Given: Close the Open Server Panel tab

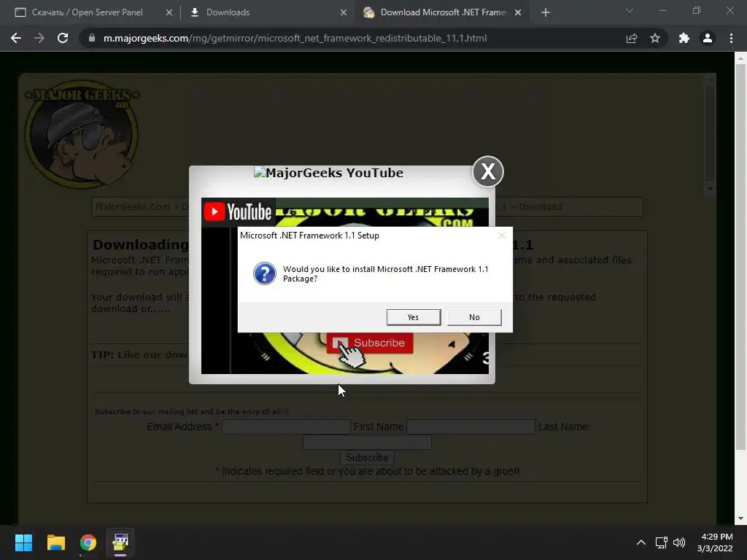Looking at the screenshot, I should pyautogui.click(x=169, y=12).
